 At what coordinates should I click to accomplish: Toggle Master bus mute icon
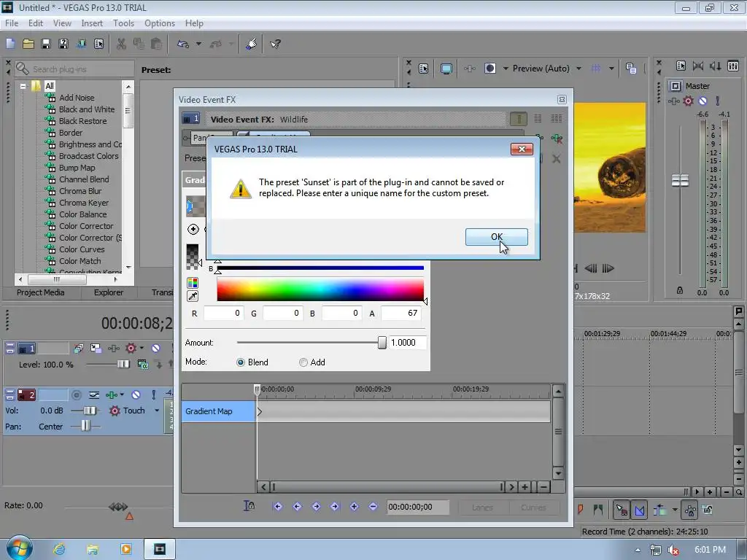pos(703,101)
